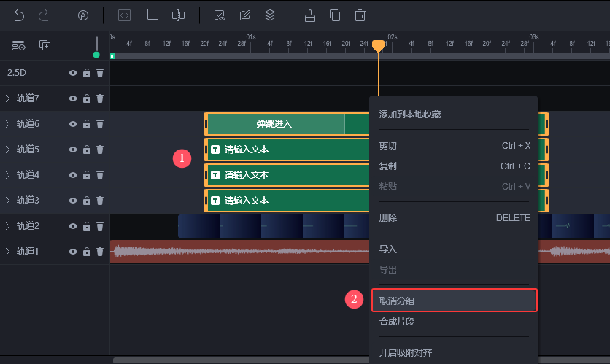Image resolution: width=610 pixels, height=364 pixels.
Task: Hide 轨道6 with its eye icon
Action: (x=73, y=124)
